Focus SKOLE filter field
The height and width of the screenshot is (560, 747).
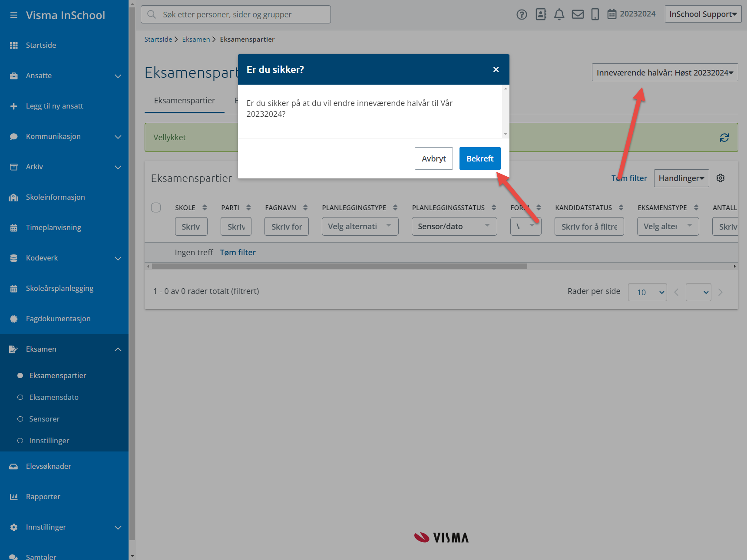pos(191,226)
